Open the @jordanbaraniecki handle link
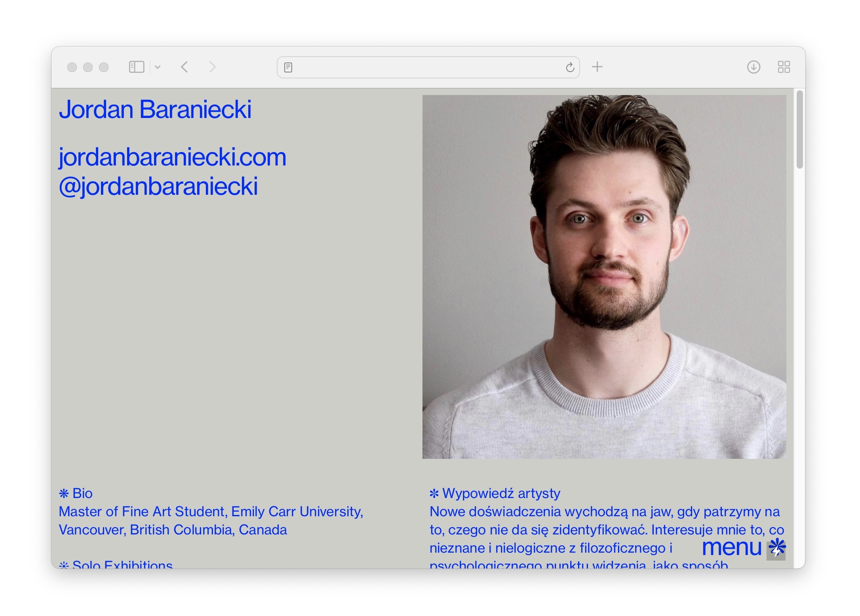860x616 pixels. pos(158,186)
